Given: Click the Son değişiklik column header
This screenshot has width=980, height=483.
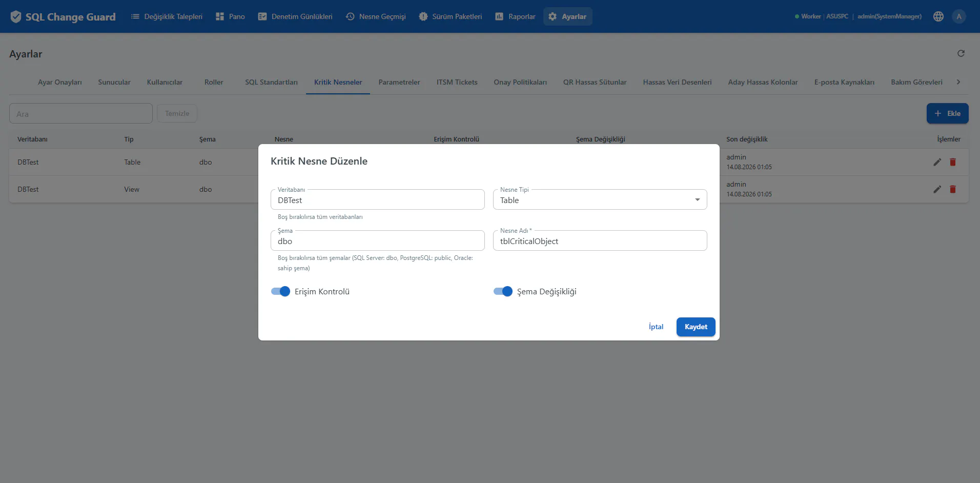Looking at the screenshot, I should point(747,139).
